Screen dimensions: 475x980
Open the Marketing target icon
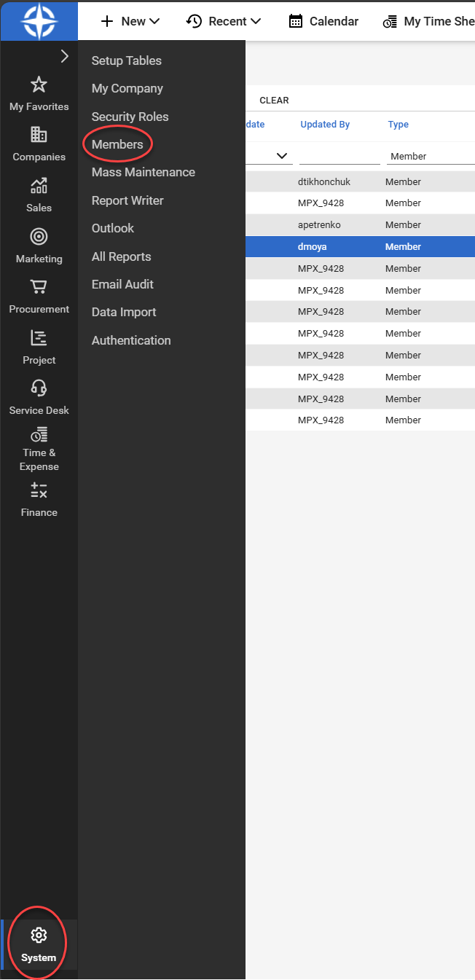(39, 237)
